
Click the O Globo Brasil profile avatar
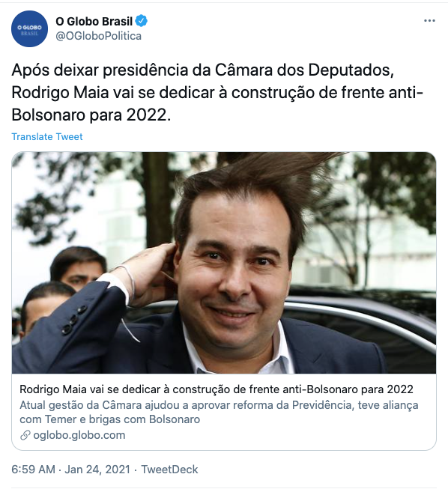pyautogui.click(x=30, y=28)
